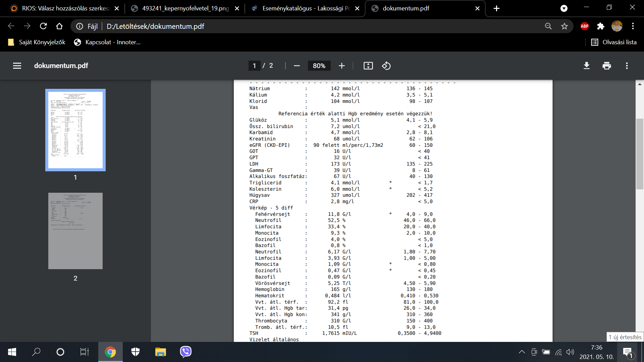Click the zoom in plus button
This screenshot has width=644, height=362.
[341, 66]
